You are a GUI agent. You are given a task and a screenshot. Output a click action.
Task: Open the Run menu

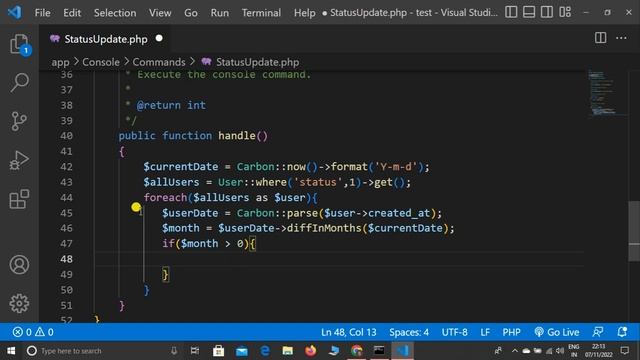(x=220, y=13)
